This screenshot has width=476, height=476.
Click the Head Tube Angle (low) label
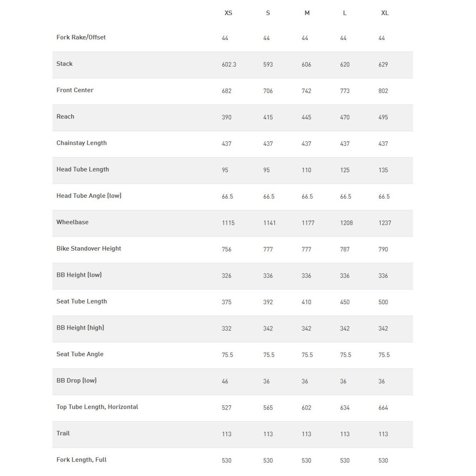(x=89, y=196)
